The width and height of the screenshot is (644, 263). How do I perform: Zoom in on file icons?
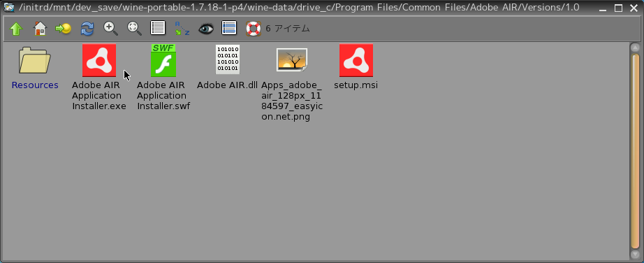110,29
